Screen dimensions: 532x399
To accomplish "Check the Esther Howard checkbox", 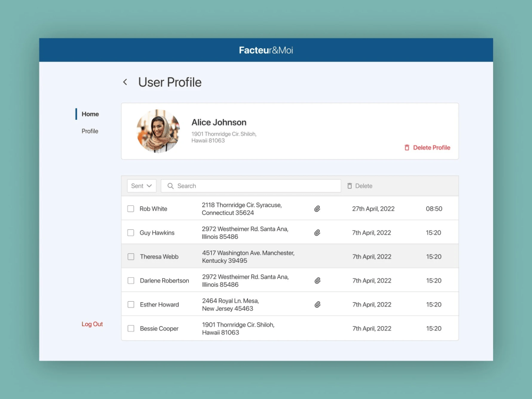I will point(131,305).
